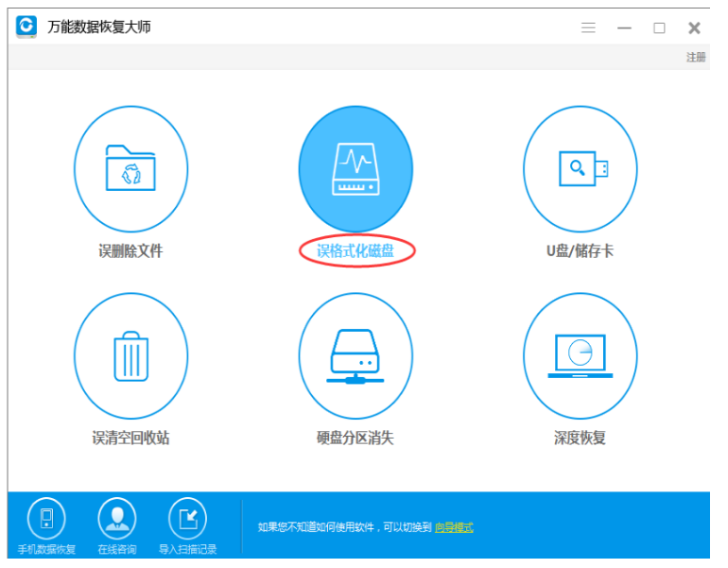Open the hamburger menu in title bar
The image size is (728, 568).
[x=588, y=27]
